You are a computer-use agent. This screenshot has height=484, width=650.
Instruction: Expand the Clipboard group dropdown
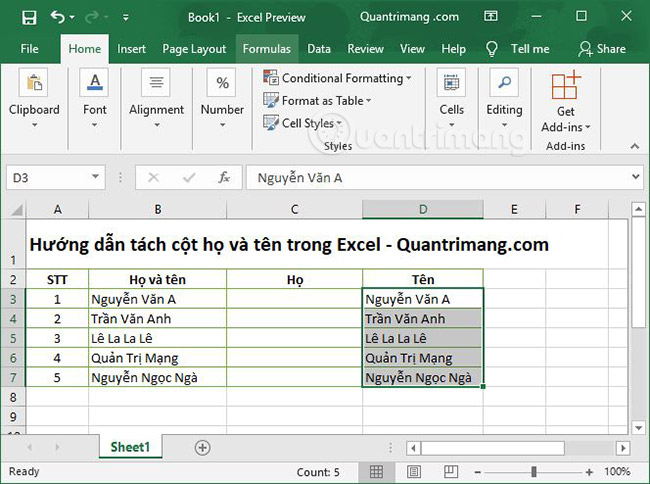pyautogui.click(x=34, y=124)
